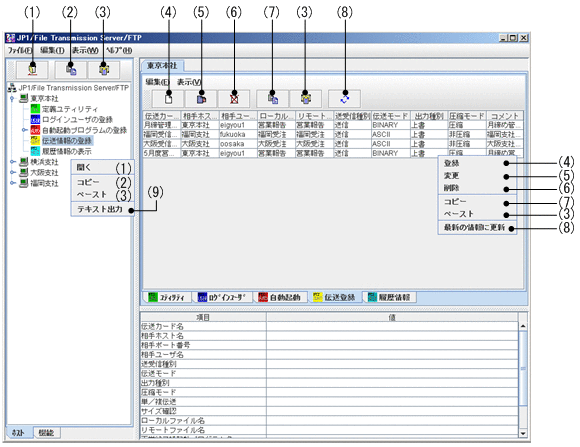This screenshot has width=580, height=447.
Task: Click the Open toolbar icon in left pane
Action: pos(32,69)
